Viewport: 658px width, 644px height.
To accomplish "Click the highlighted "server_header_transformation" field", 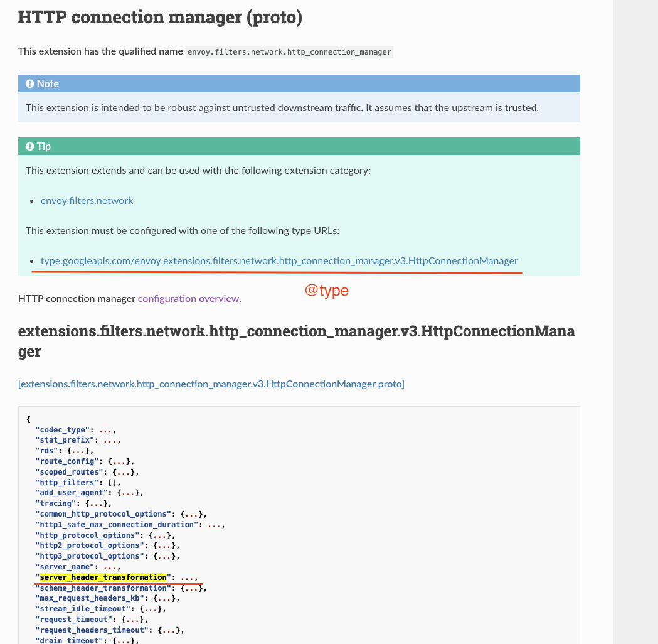I will (103, 577).
